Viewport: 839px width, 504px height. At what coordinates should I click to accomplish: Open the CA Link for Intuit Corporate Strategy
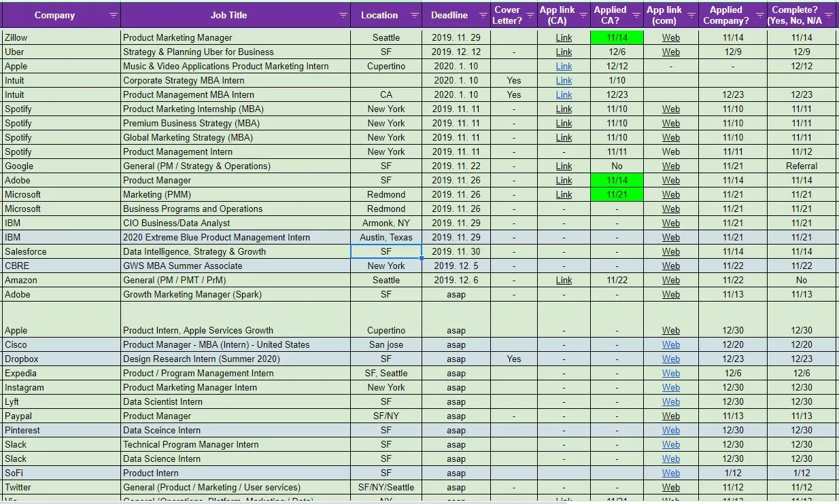coord(564,80)
